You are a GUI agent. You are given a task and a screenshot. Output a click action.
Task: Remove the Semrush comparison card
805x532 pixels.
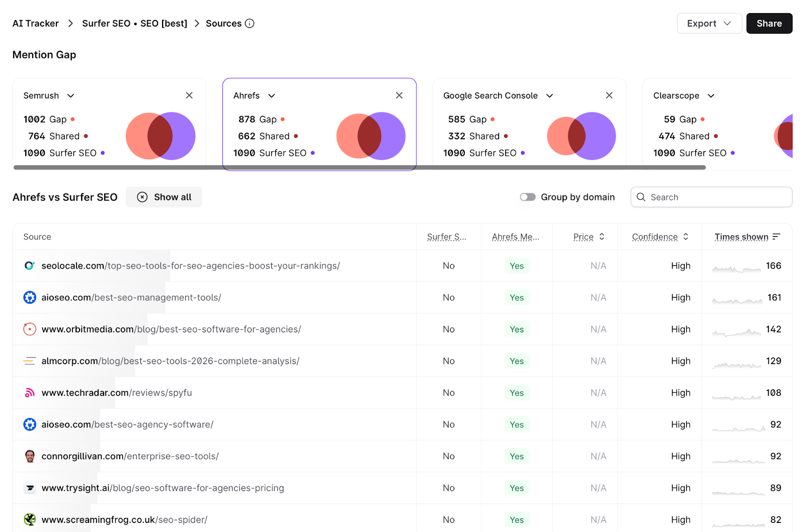coord(189,96)
